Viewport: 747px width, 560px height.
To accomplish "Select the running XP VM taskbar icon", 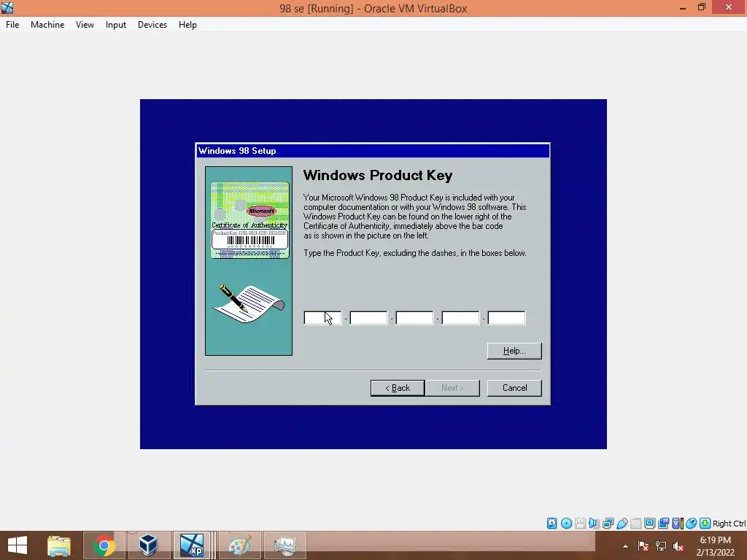I will [192, 545].
